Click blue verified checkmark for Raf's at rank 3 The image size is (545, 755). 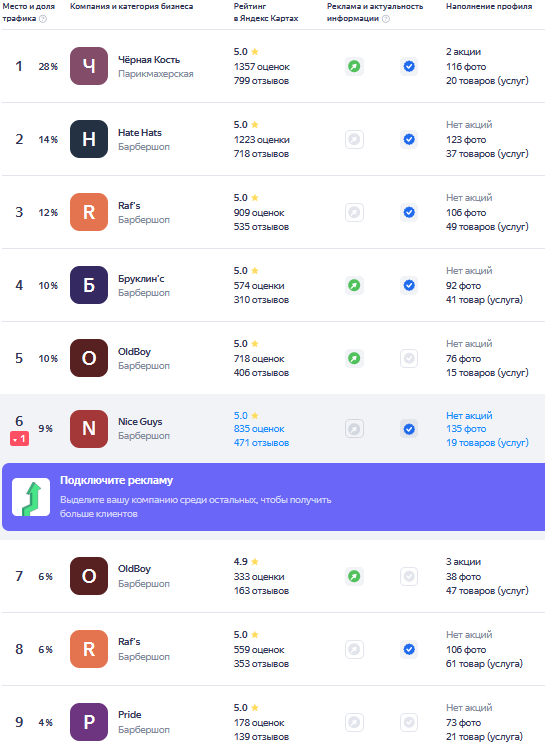pyautogui.click(x=409, y=212)
